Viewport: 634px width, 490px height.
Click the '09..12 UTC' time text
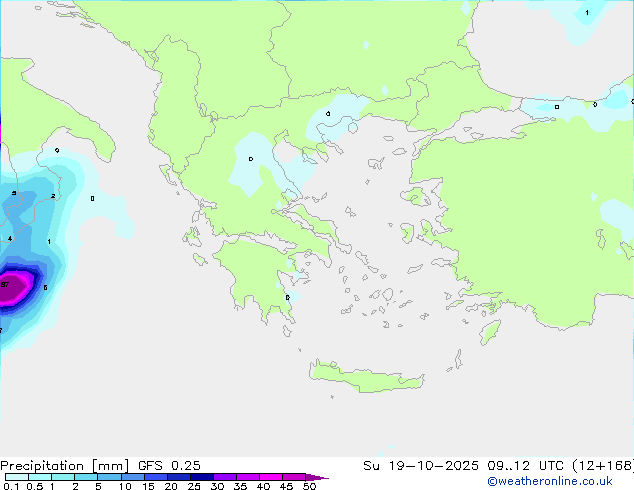pyautogui.click(x=525, y=466)
